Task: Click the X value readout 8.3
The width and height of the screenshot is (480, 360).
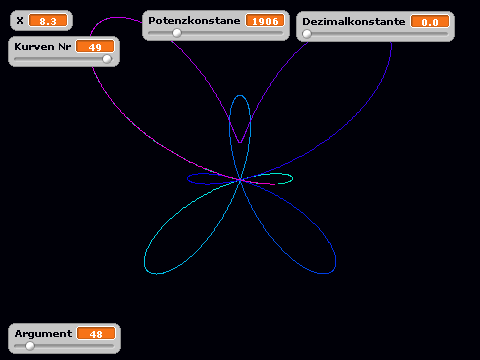Action: coord(48,21)
